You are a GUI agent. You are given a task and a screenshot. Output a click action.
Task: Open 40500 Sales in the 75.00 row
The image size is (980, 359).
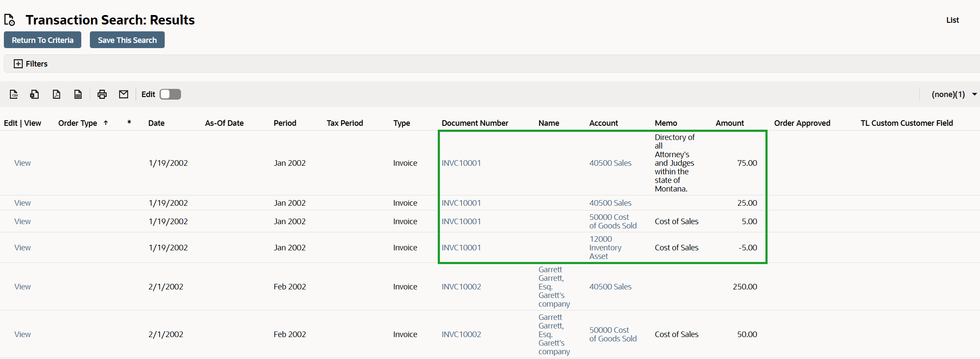point(610,163)
